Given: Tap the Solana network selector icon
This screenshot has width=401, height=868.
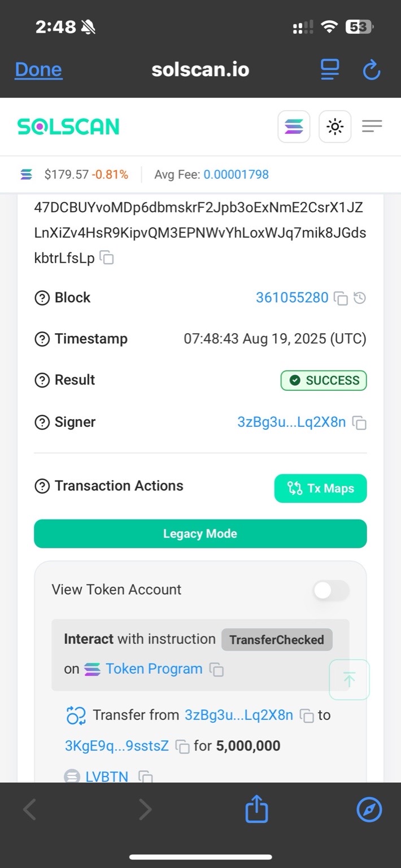Looking at the screenshot, I should 294,127.
